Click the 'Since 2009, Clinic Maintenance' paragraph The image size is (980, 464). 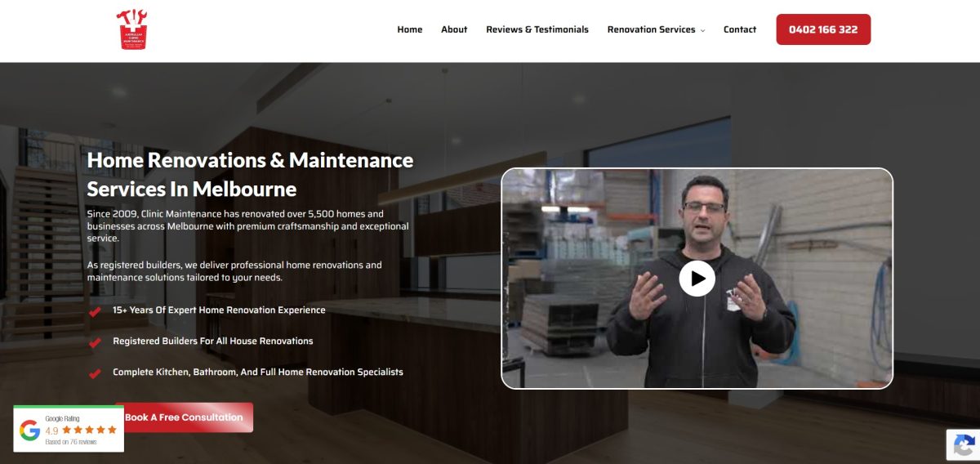248,226
